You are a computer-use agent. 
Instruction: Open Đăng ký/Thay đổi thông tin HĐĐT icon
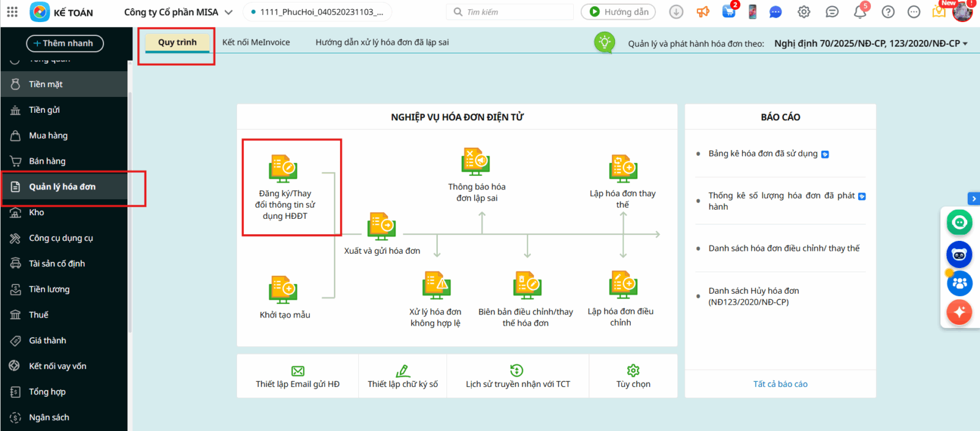(x=283, y=169)
